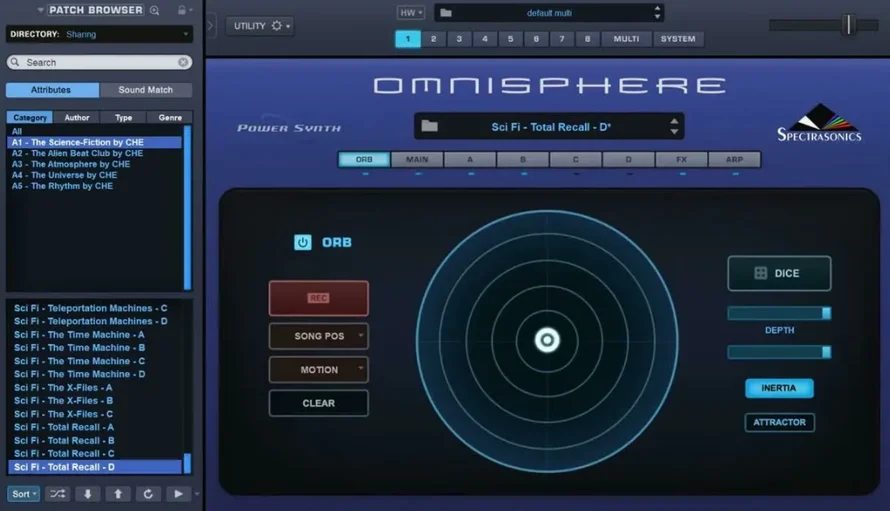The width and height of the screenshot is (890, 511).
Task: Select the ORB page tab
Action: (364, 160)
